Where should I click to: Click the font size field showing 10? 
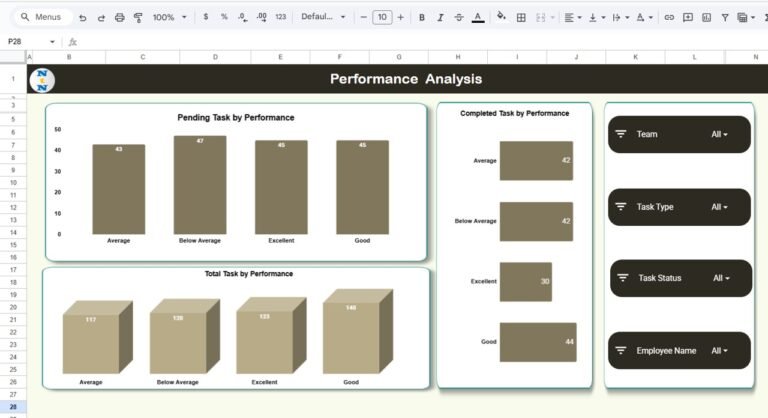[x=382, y=17]
